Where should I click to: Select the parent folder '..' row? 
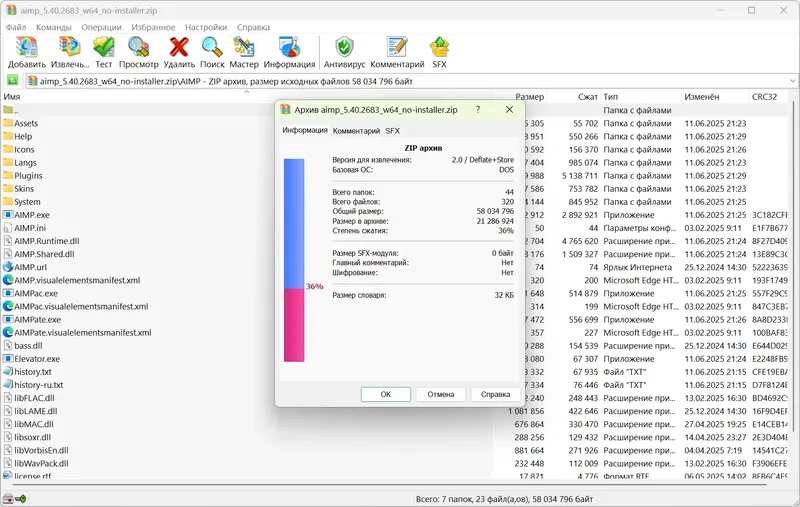point(138,110)
